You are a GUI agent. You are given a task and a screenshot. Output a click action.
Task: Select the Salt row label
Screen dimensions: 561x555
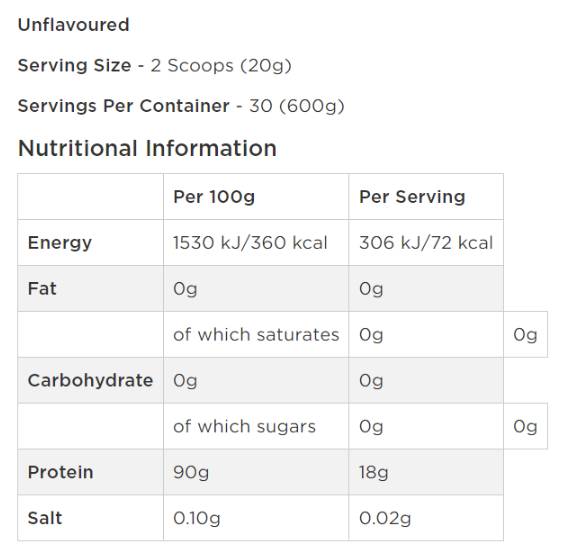(45, 518)
